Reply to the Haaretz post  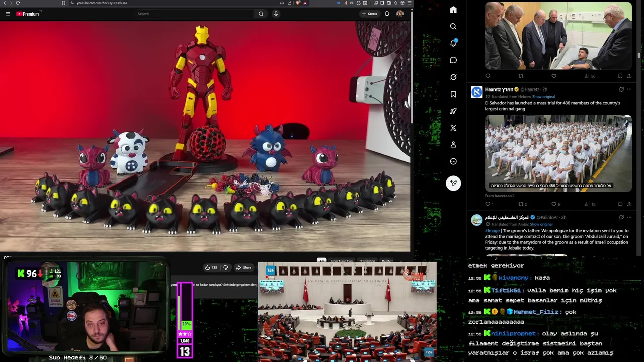(x=488, y=204)
